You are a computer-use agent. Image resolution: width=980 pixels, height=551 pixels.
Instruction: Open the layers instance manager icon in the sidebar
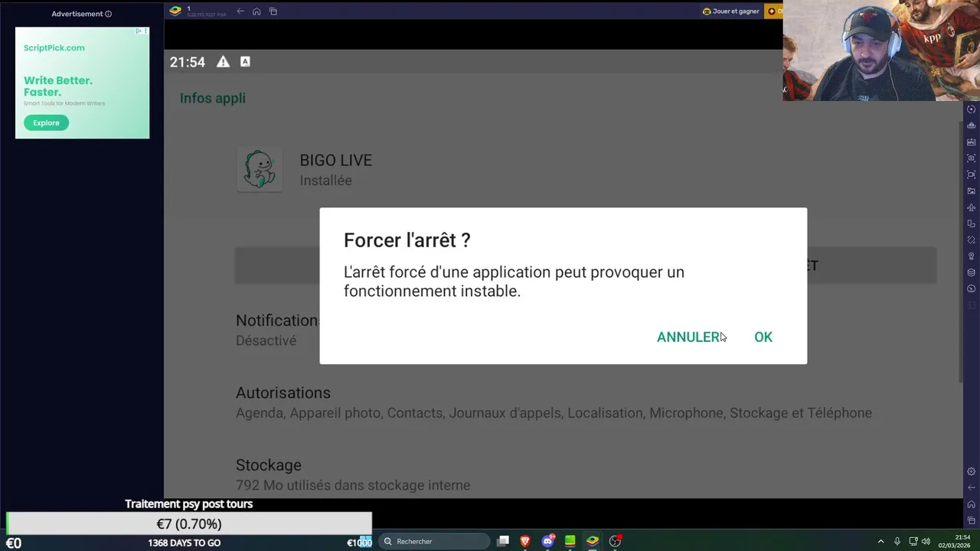click(971, 272)
